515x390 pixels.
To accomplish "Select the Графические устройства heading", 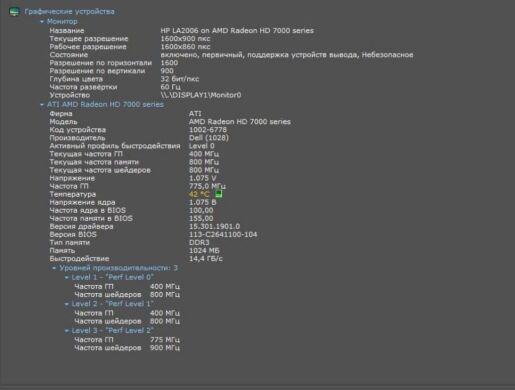I will (x=69, y=12).
